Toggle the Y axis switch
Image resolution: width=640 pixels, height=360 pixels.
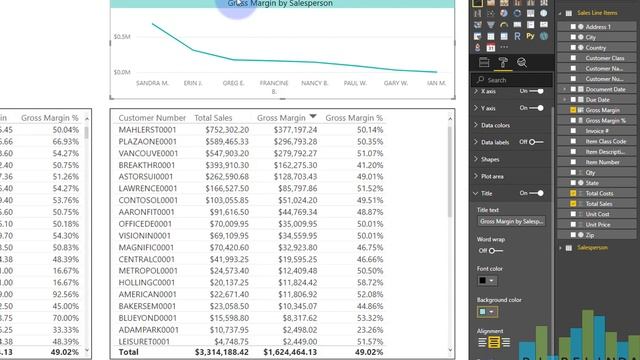point(536,108)
